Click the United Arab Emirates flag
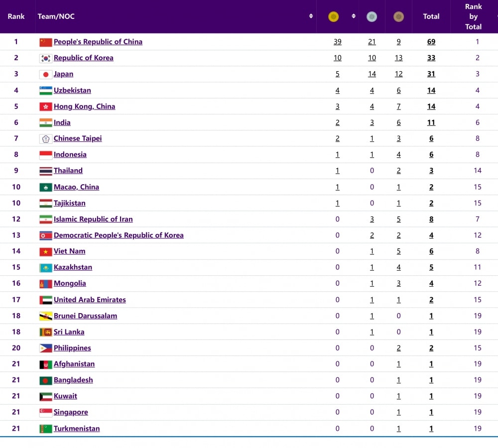This screenshot has height=448, width=498. tap(46, 300)
